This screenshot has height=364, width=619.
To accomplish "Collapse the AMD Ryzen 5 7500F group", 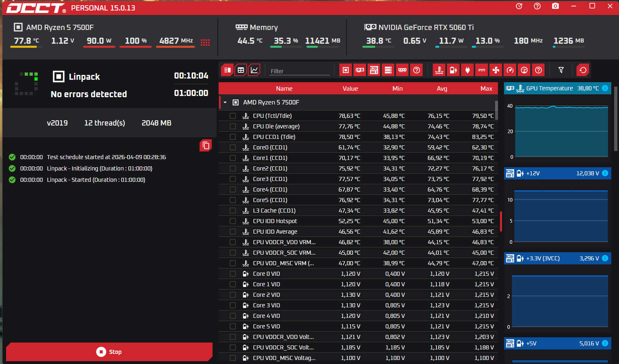I will (225, 102).
